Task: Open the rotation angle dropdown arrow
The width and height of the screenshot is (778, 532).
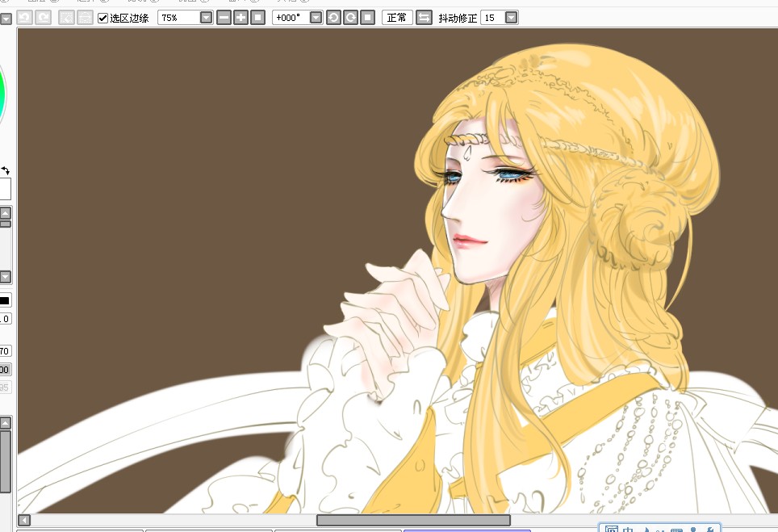Action: pos(316,18)
